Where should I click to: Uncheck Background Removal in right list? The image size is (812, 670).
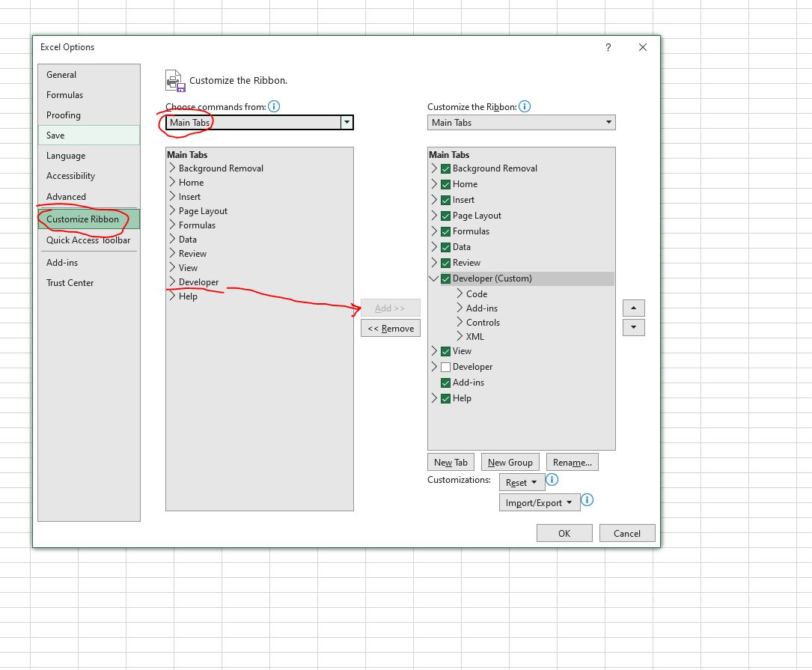pos(445,169)
